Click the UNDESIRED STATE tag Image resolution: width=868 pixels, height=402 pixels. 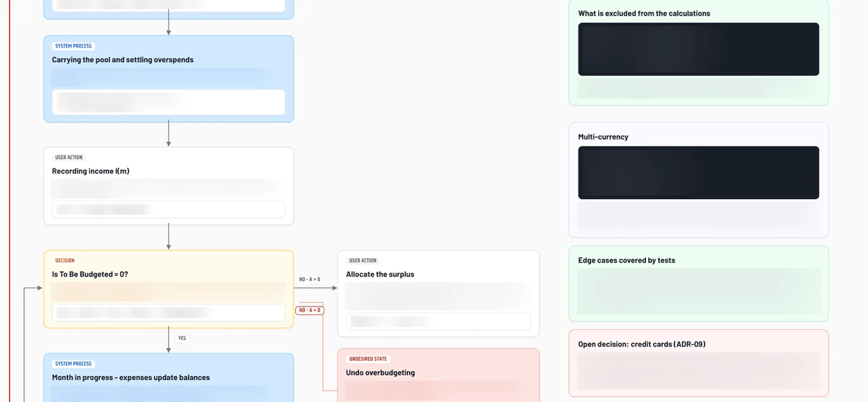point(368,359)
